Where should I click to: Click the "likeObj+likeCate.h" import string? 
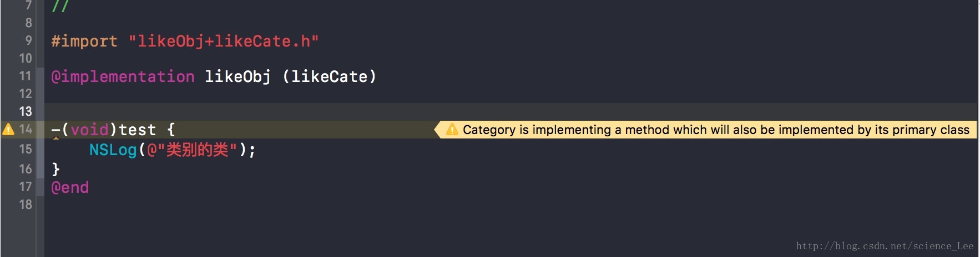(224, 42)
